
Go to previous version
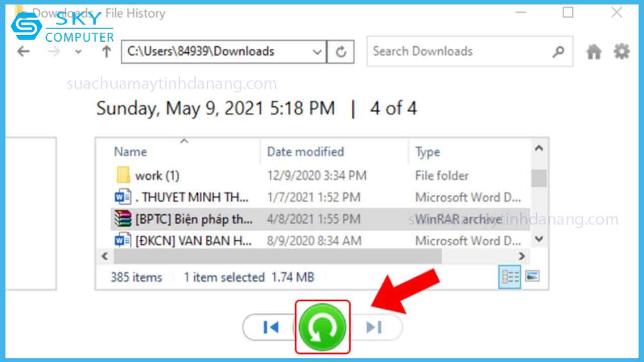click(x=271, y=327)
